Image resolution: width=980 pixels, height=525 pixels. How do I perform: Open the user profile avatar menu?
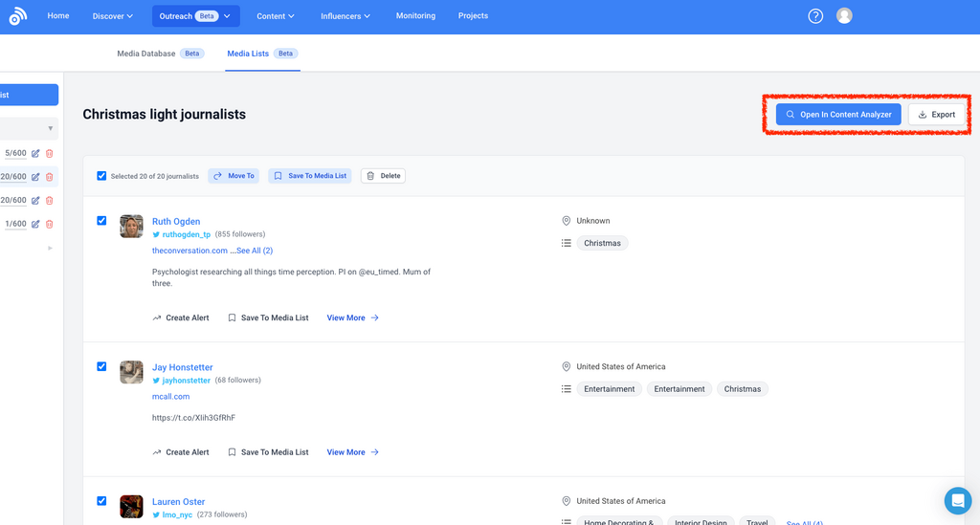pyautogui.click(x=844, y=16)
